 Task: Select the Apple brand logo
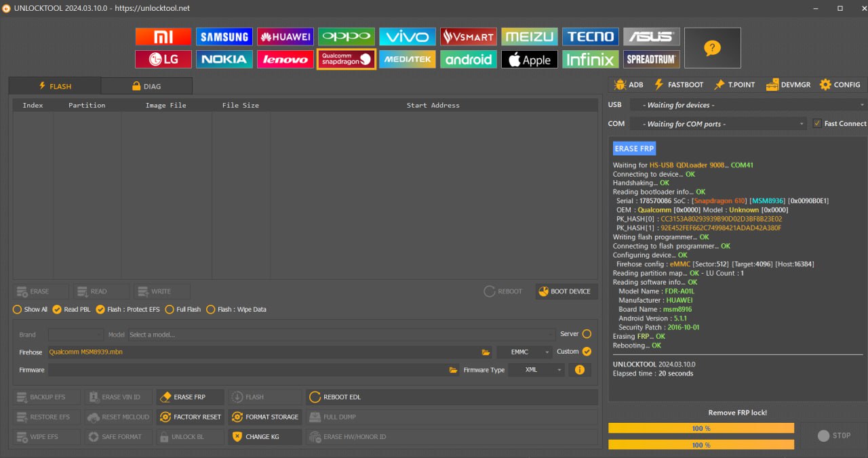(x=530, y=59)
